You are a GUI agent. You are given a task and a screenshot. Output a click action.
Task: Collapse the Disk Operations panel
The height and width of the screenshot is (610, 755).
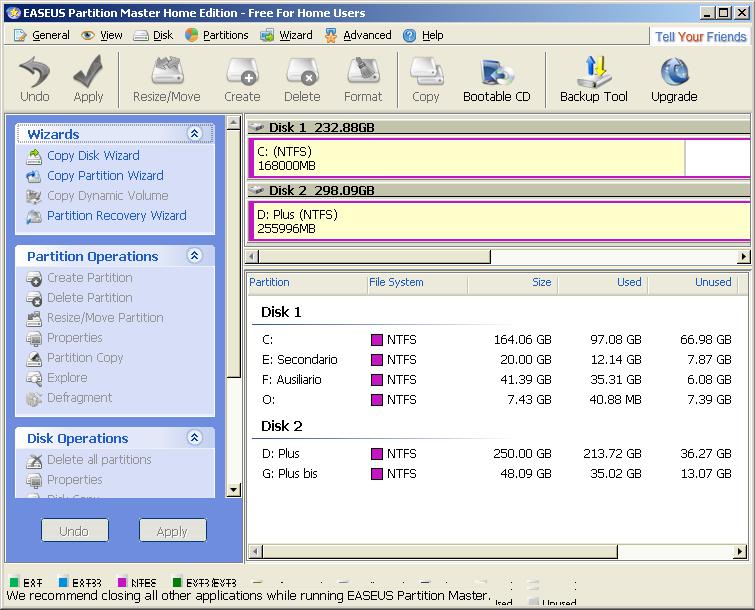pos(195,438)
